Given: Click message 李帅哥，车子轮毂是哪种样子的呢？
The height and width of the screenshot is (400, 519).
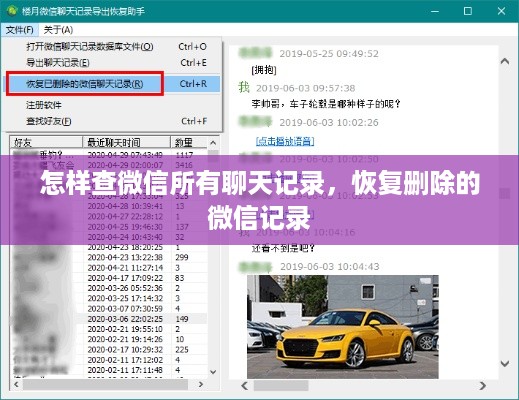Looking at the screenshot, I should click(326, 104).
